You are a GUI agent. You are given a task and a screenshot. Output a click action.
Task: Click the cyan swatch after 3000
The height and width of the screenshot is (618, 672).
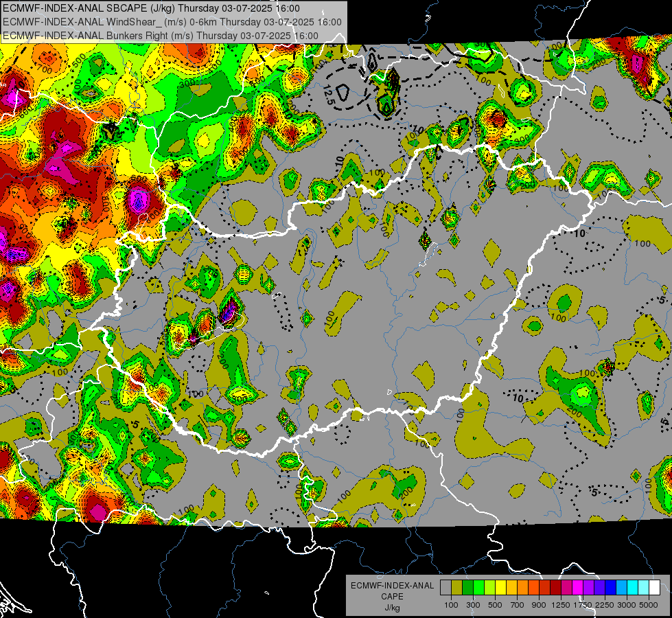(633, 587)
